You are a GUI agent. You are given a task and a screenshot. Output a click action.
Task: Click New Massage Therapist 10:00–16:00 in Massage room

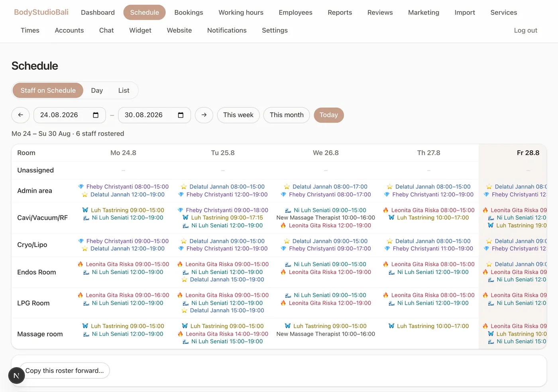coord(326,334)
